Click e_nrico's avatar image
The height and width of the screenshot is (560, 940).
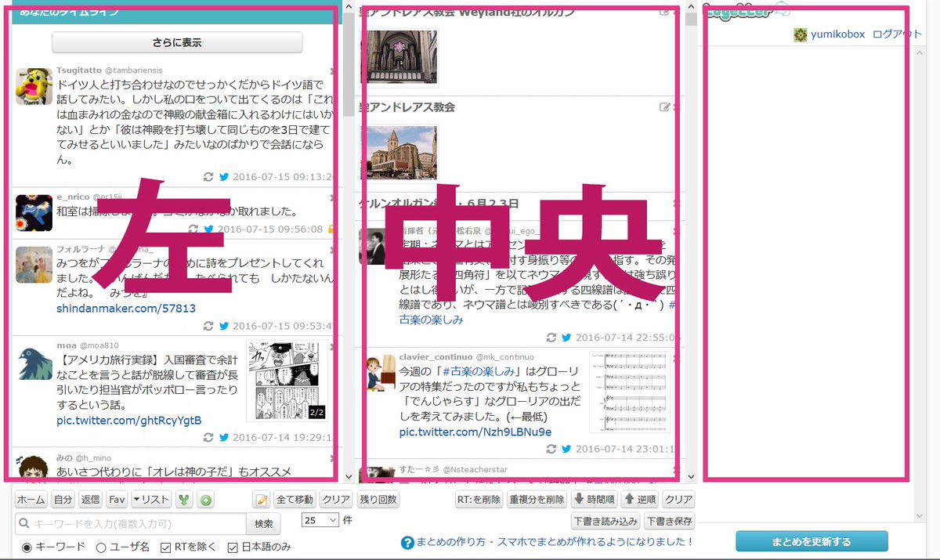click(34, 213)
